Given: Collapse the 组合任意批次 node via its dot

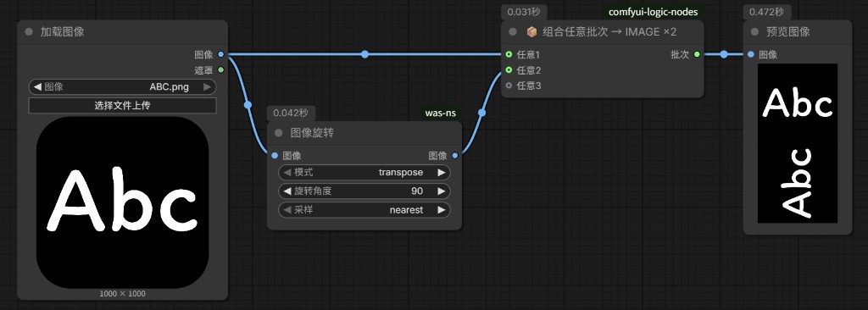Looking at the screenshot, I should pyautogui.click(x=513, y=32).
